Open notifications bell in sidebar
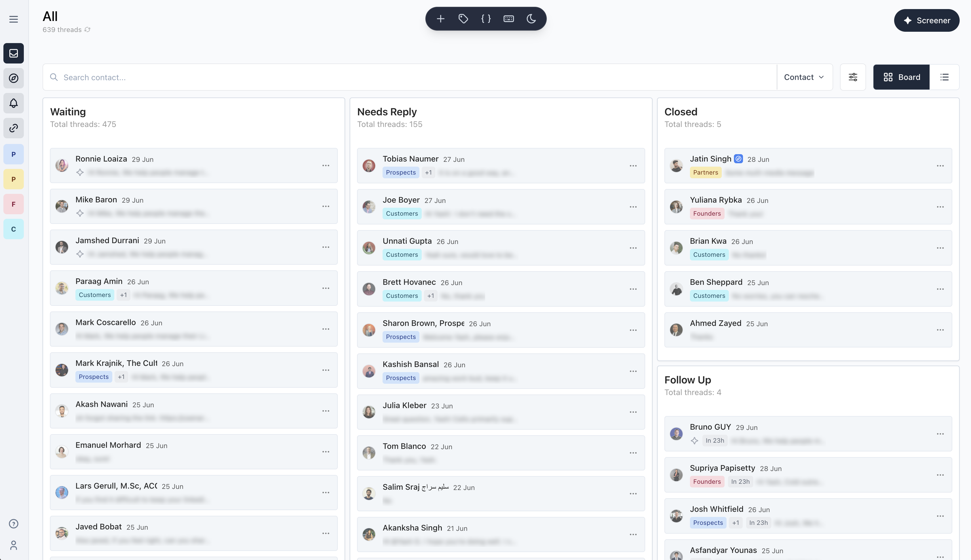This screenshot has width=971, height=560. (13, 103)
